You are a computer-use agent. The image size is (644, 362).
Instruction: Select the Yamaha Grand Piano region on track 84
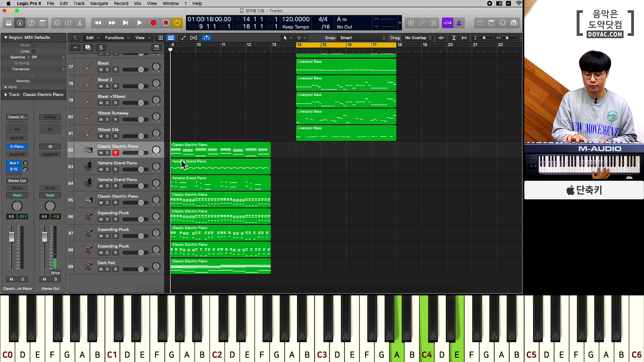pos(220,183)
